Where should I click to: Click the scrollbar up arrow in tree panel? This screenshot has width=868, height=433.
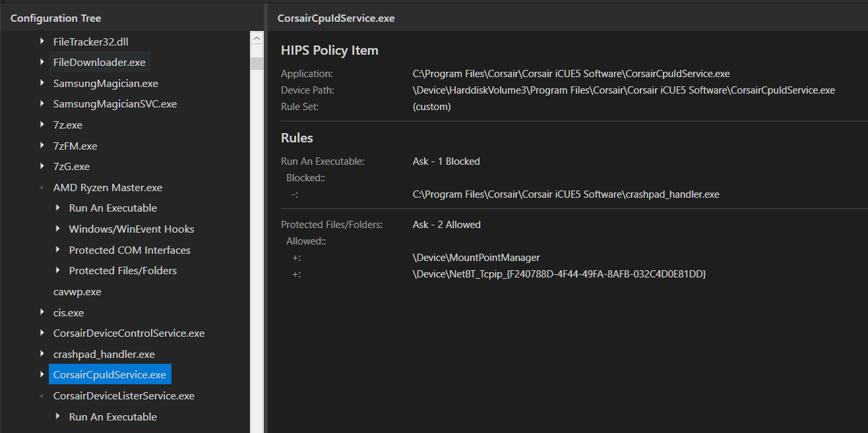click(x=257, y=38)
